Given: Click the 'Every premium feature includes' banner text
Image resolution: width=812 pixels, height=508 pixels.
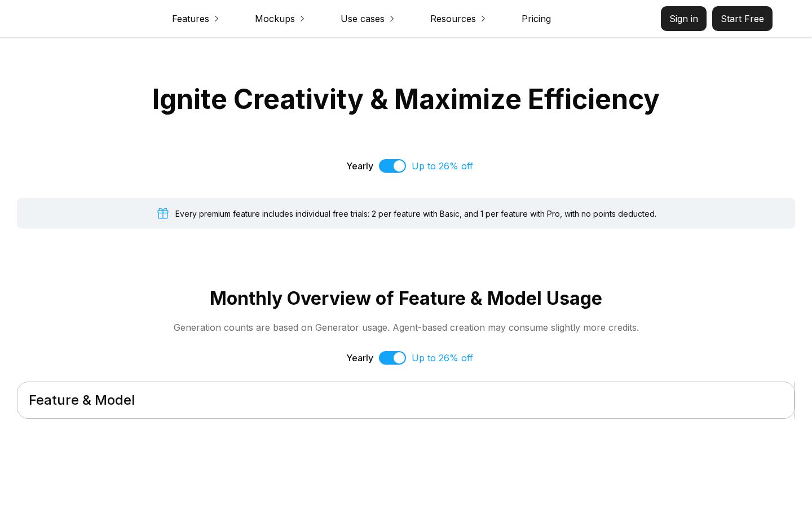Looking at the screenshot, I should pyautogui.click(x=416, y=214).
